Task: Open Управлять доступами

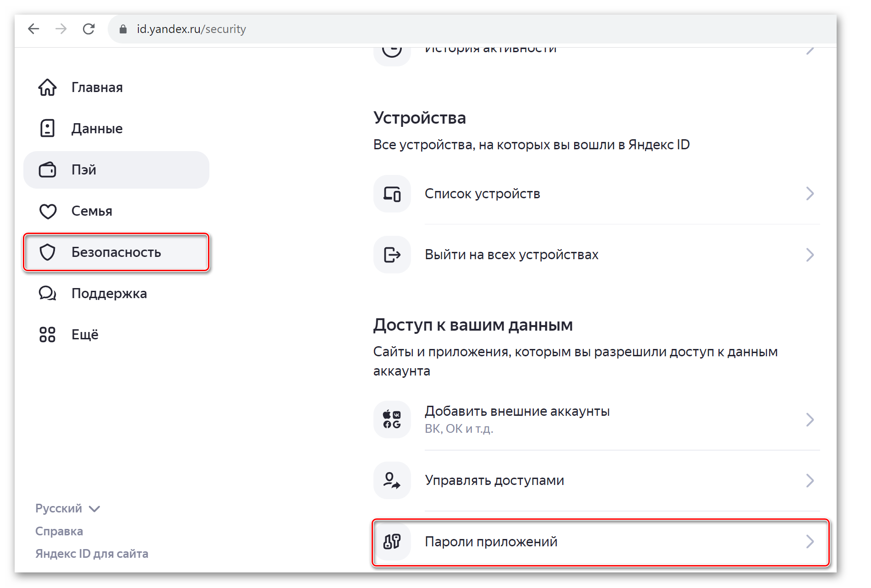Action: tap(597, 480)
